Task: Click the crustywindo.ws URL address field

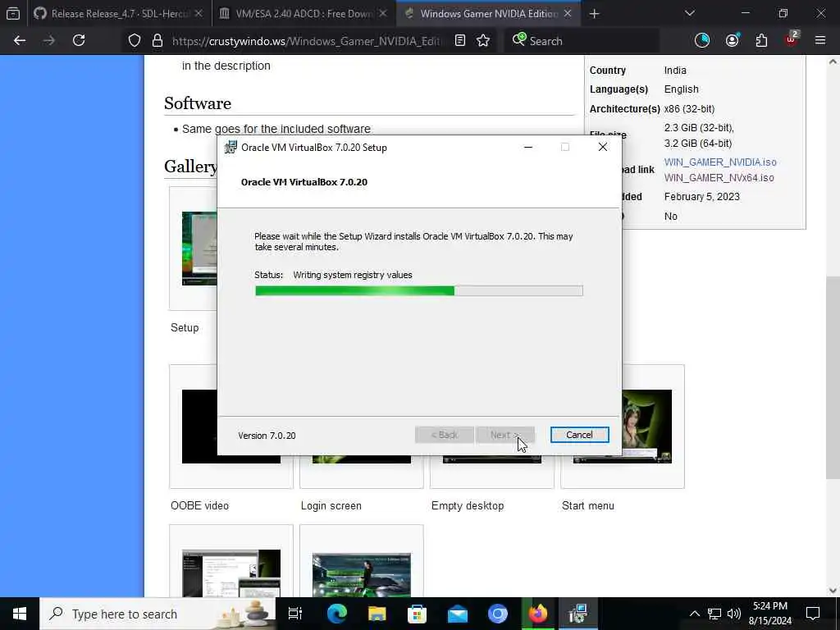Action: pyautogui.click(x=308, y=41)
